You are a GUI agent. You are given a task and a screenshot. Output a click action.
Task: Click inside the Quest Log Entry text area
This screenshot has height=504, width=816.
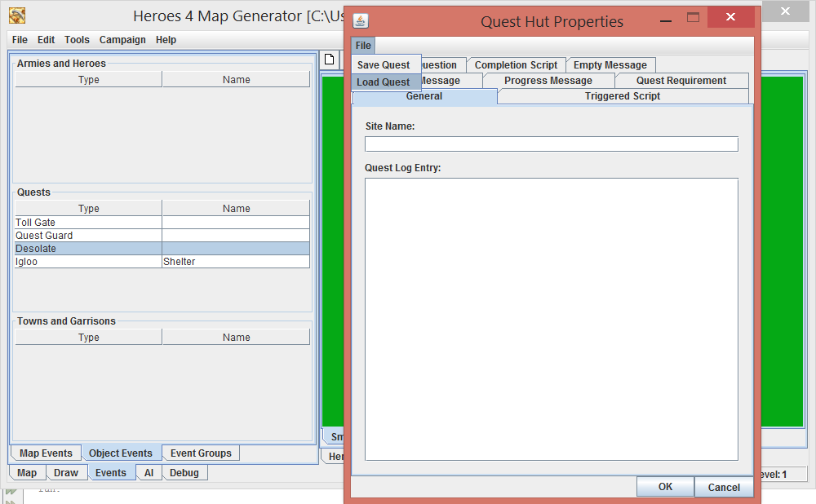tap(552, 320)
